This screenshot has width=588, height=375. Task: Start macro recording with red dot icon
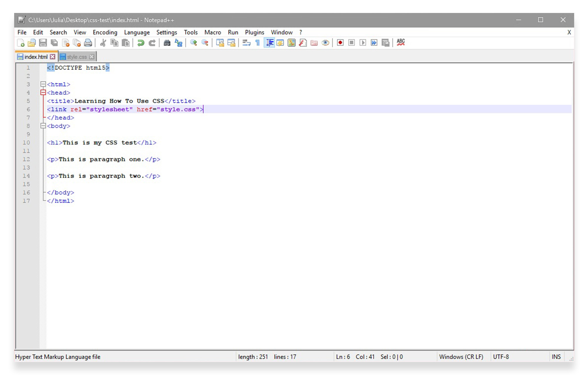(x=340, y=43)
